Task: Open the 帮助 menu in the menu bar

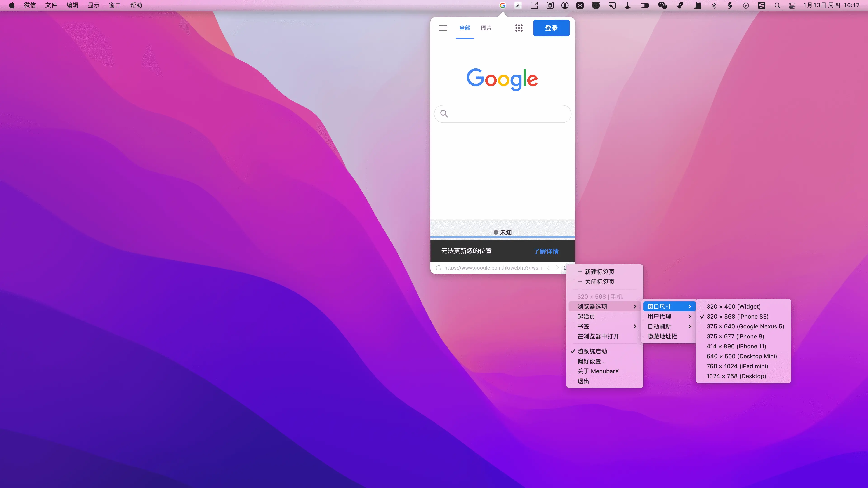Action: (x=136, y=5)
